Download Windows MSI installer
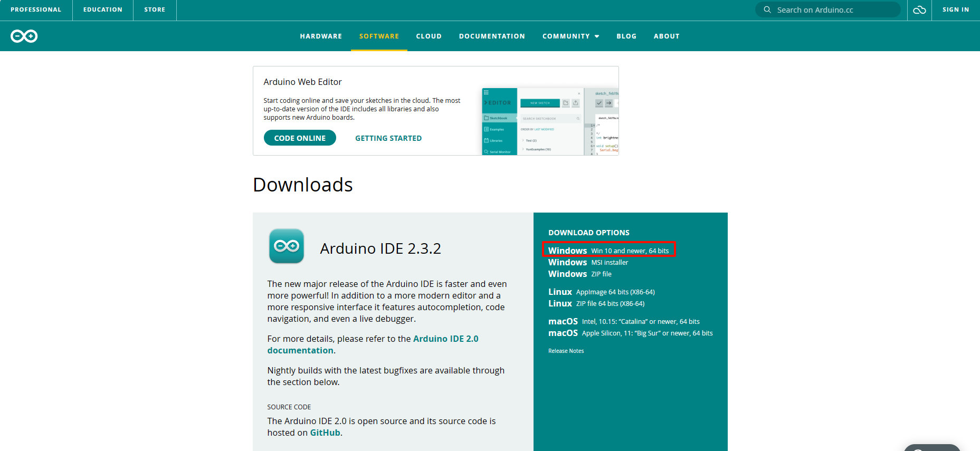 588,262
